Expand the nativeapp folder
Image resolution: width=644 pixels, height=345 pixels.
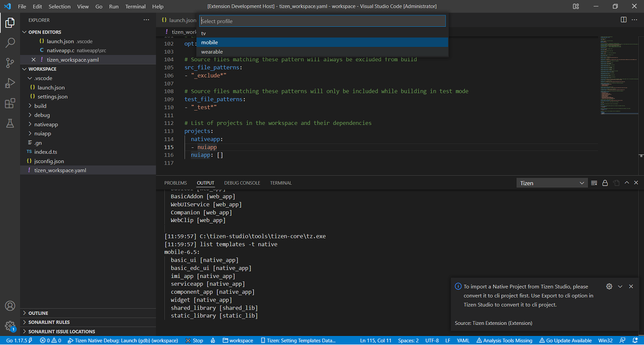[x=46, y=124]
